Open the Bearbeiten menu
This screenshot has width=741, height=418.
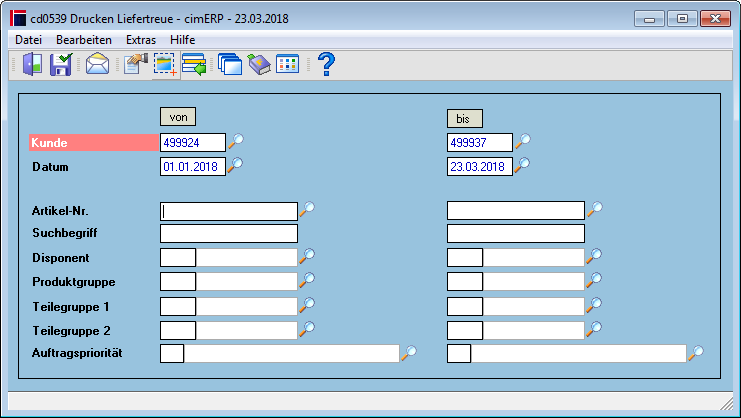coord(84,40)
